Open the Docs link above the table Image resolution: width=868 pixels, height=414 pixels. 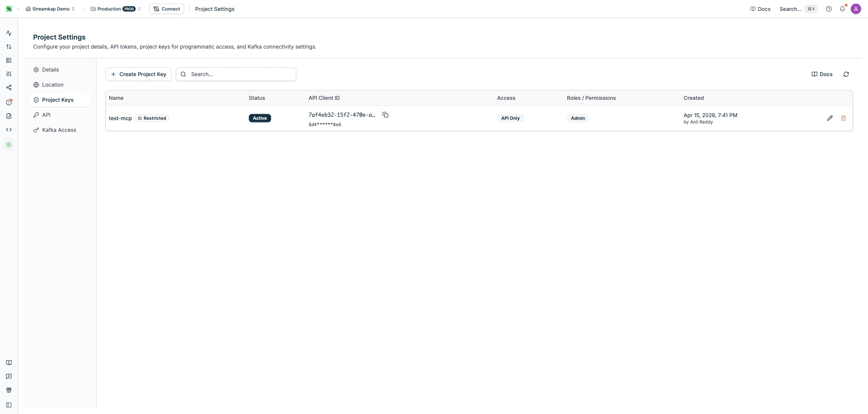[x=821, y=74]
